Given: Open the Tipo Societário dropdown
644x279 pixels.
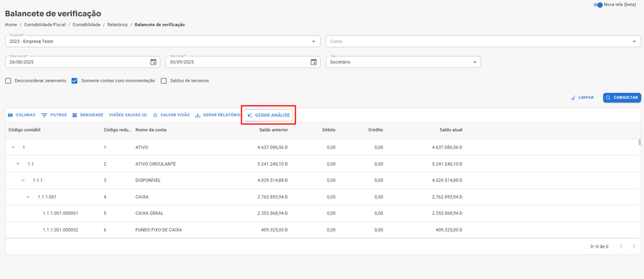Looking at the screenshot, I should (x=403, y=62).
